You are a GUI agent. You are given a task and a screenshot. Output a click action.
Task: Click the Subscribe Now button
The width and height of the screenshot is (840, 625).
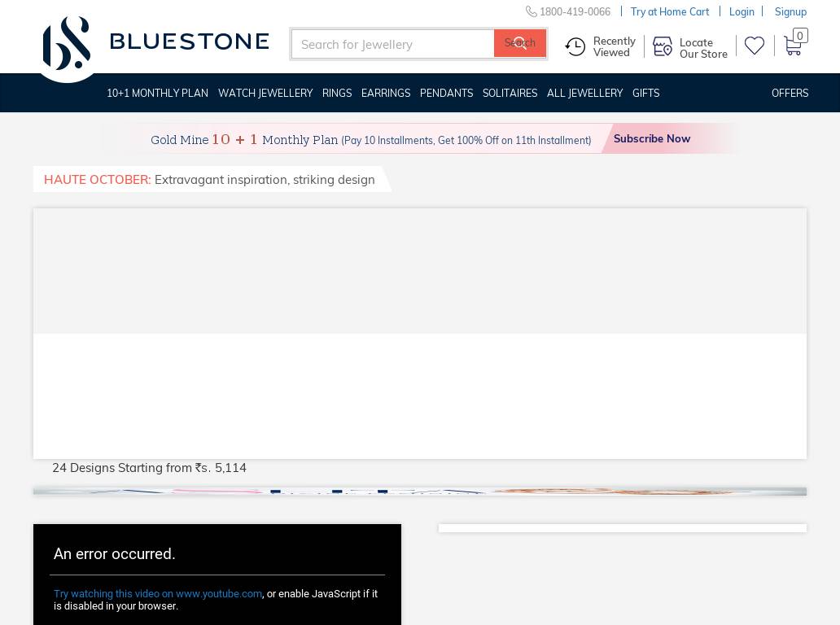[x=652, y=139]
